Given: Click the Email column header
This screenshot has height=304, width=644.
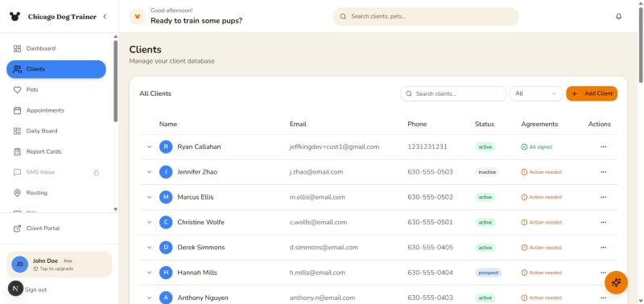Looking at the screenshot, I should pyautogui.click(x=298, y=124).
